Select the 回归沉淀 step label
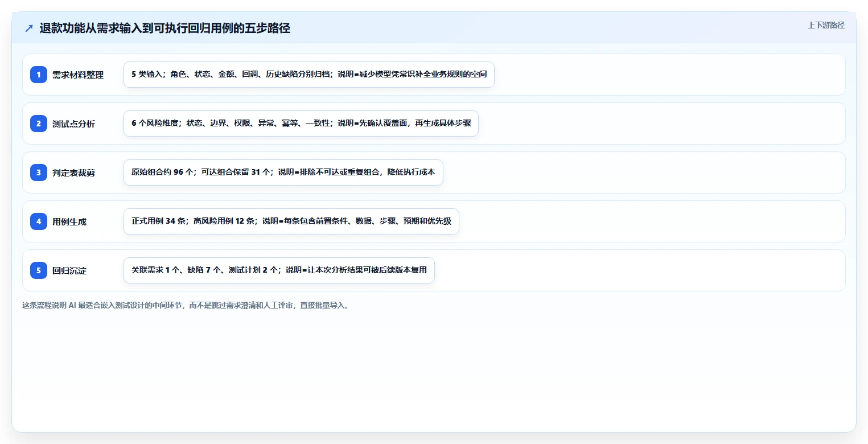This screenshot has width=868, height=444. (x=69, y=270)
